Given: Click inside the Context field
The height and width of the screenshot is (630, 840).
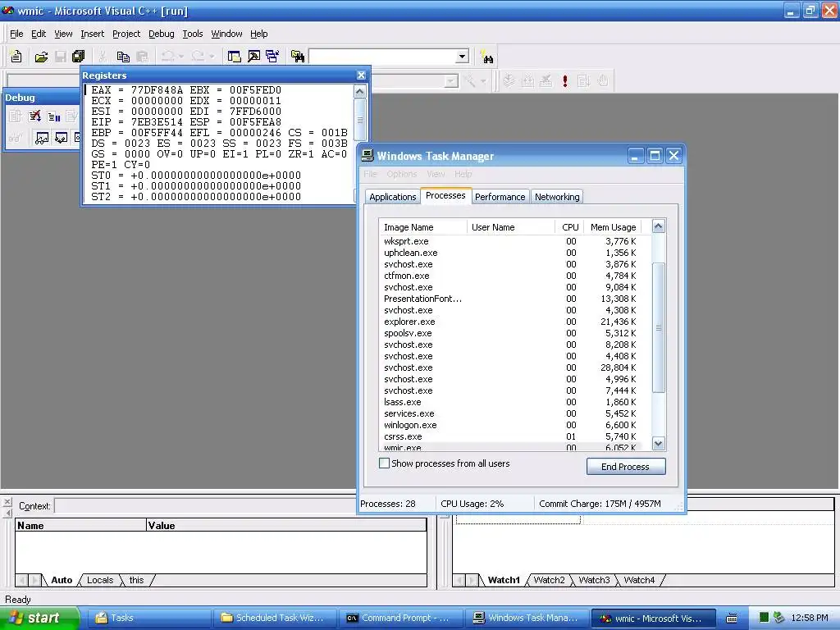Looking at the screenshot, I should point(204,505).
